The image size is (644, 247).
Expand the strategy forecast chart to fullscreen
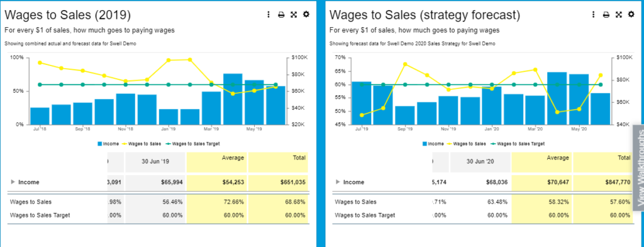pyautogui.click(x=619, y=15)
